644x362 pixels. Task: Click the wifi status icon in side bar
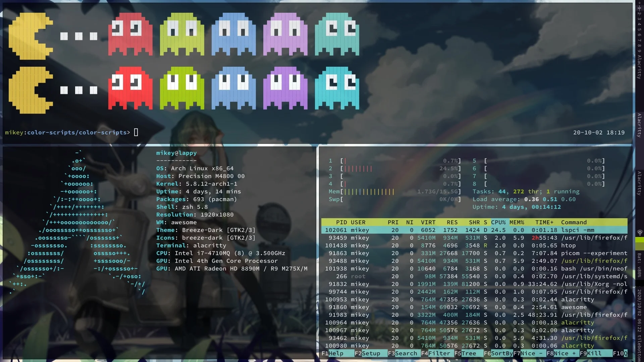pos(640,233)
